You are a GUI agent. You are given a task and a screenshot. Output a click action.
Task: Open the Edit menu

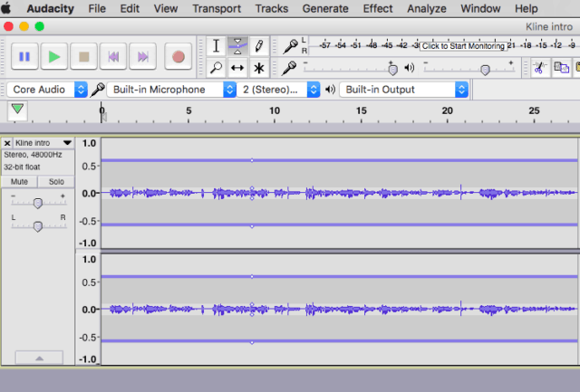(130, 8)
